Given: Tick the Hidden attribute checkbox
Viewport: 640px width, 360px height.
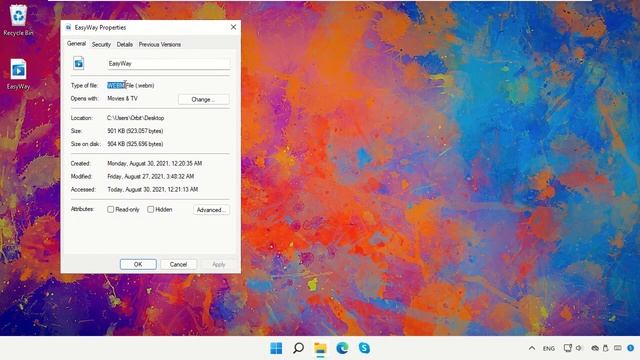Looking at the screenshot, I should point(151,209).
